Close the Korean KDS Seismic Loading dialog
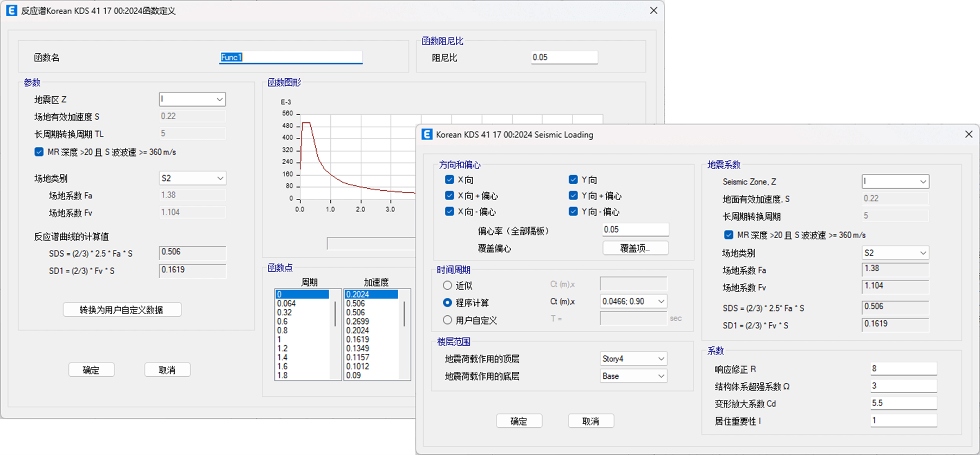The width and height of the screenshot is (980, 455). pos(968,134)
